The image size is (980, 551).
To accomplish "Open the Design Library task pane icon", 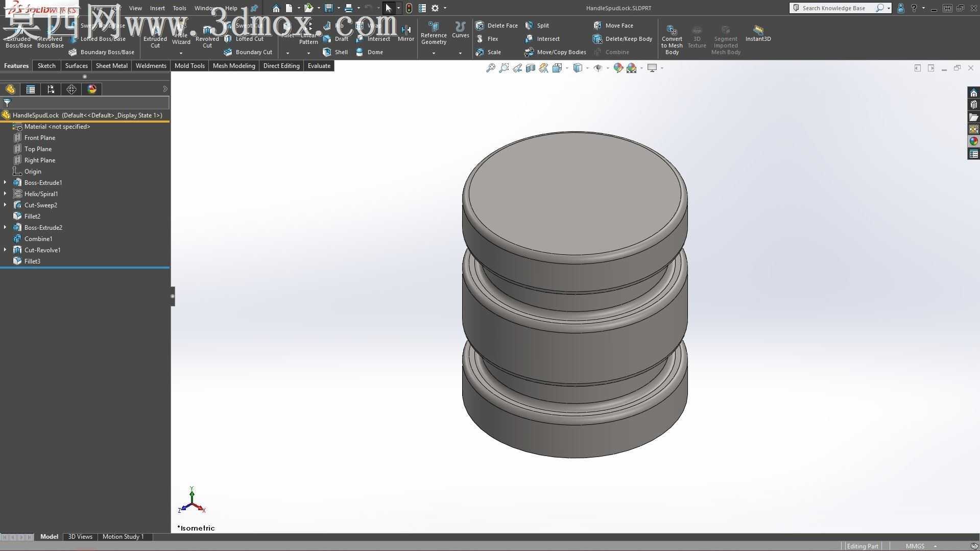I will pos(973,105).
